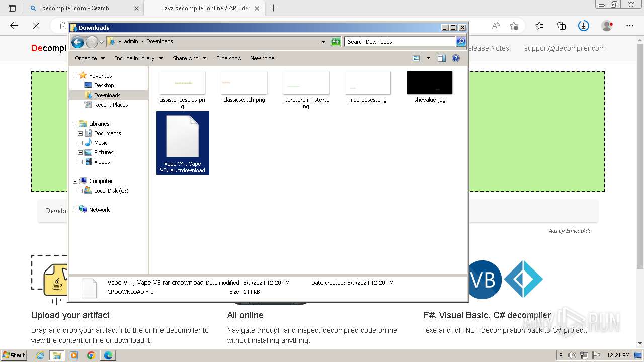The image size is (644, 362).
Task: Open the view options dropdown arrow
Action: (428, 58)
